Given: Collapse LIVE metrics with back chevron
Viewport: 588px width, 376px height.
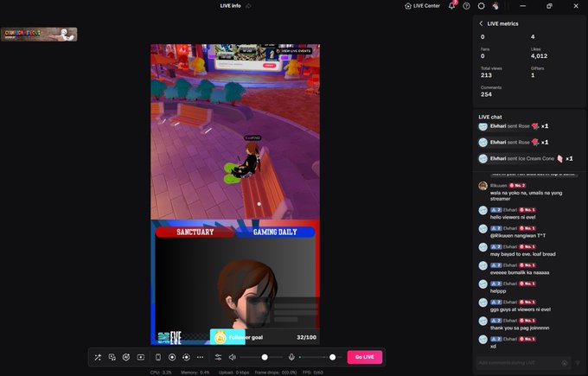Looking at the screenshot, I should 481,23.
